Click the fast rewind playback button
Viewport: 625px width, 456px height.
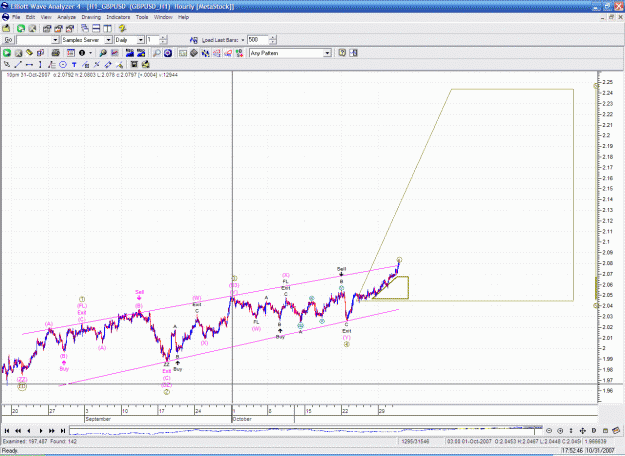18,430
